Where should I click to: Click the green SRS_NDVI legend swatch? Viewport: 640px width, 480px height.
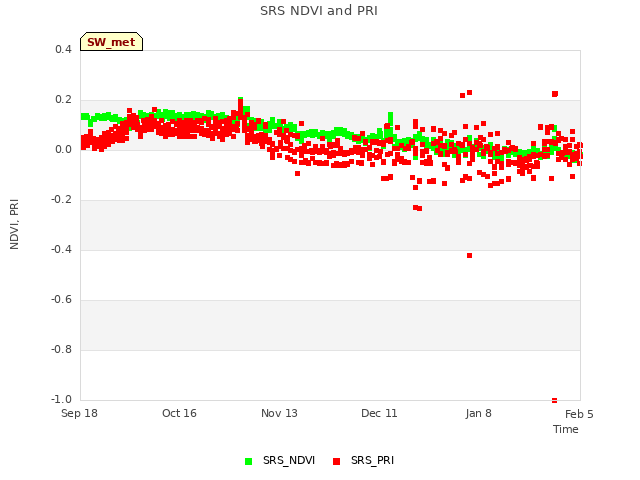(x=249, y=461)
